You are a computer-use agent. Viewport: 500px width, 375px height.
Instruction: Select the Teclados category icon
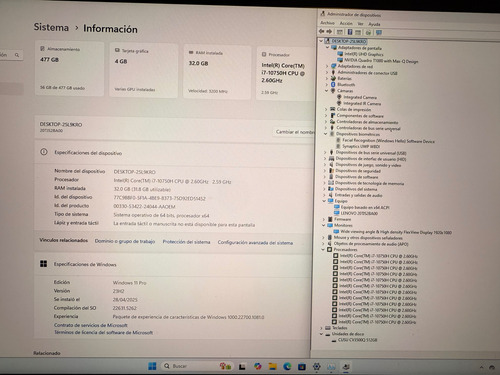click(328, 328)
